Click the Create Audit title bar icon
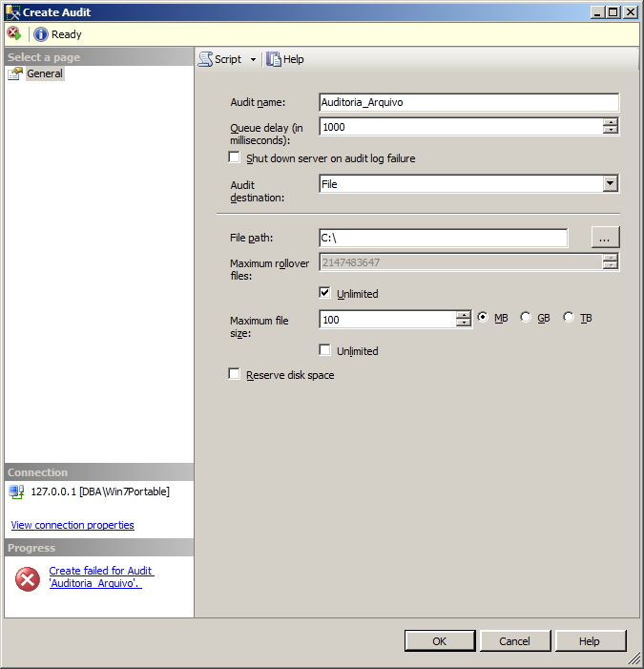 point(12,12)
